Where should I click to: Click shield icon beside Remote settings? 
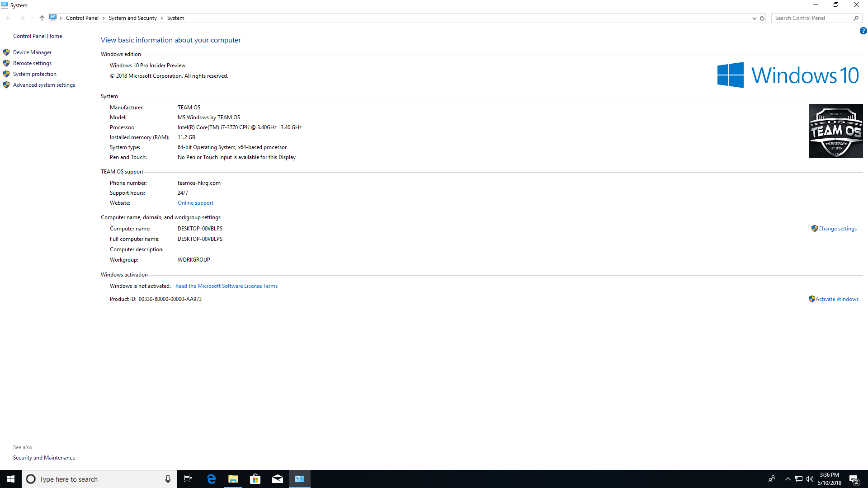(x=6, y=63)
